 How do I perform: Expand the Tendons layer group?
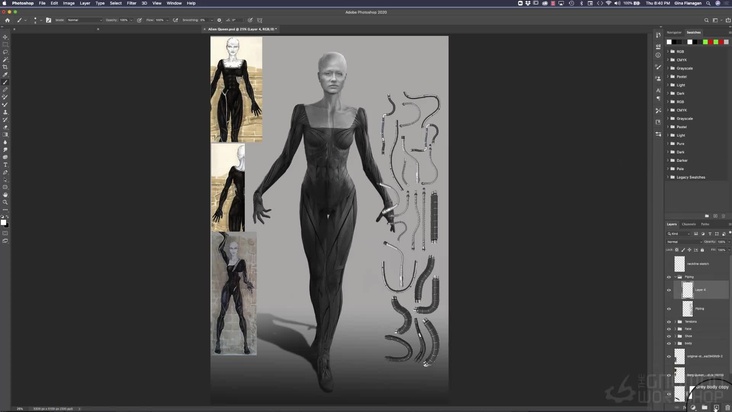coord(675,322)
